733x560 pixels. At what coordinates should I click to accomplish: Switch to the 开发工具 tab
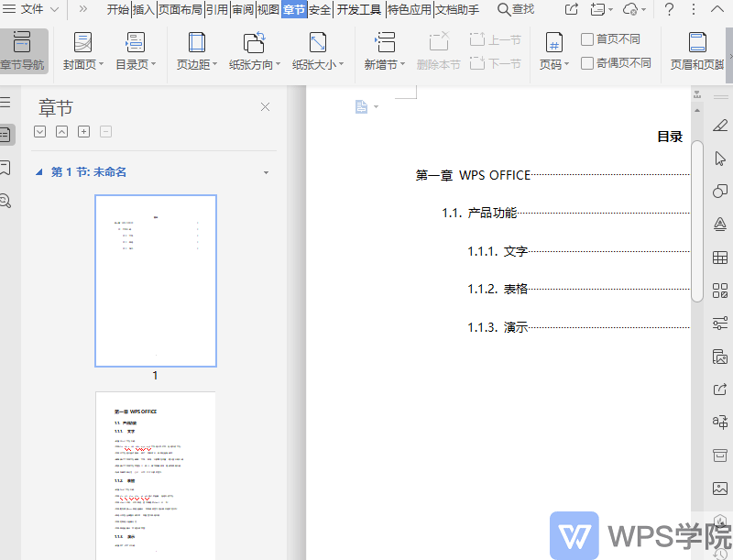pos(359,9)
